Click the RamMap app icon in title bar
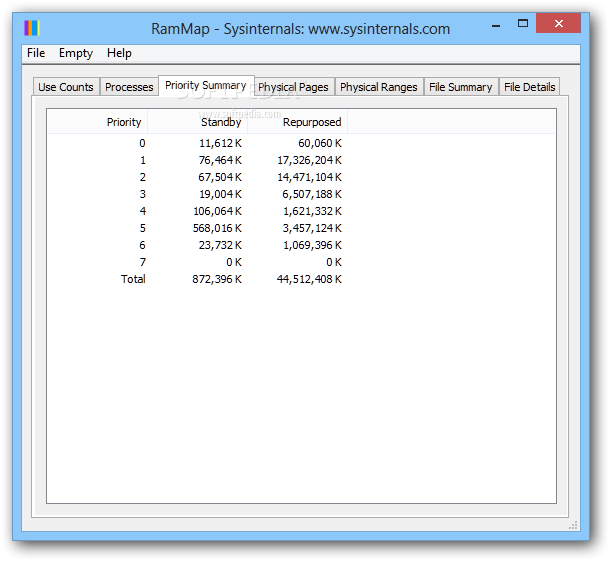 pos(32,28)
